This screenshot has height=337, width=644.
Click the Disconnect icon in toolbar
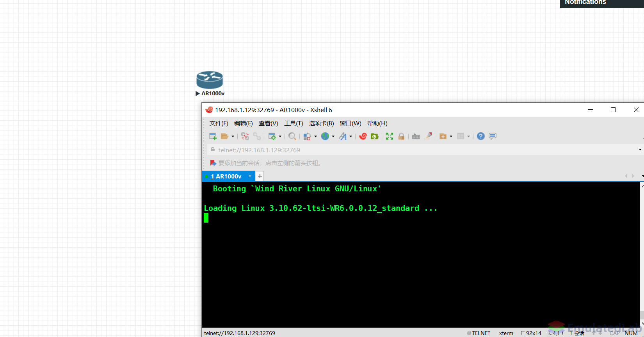245,136
